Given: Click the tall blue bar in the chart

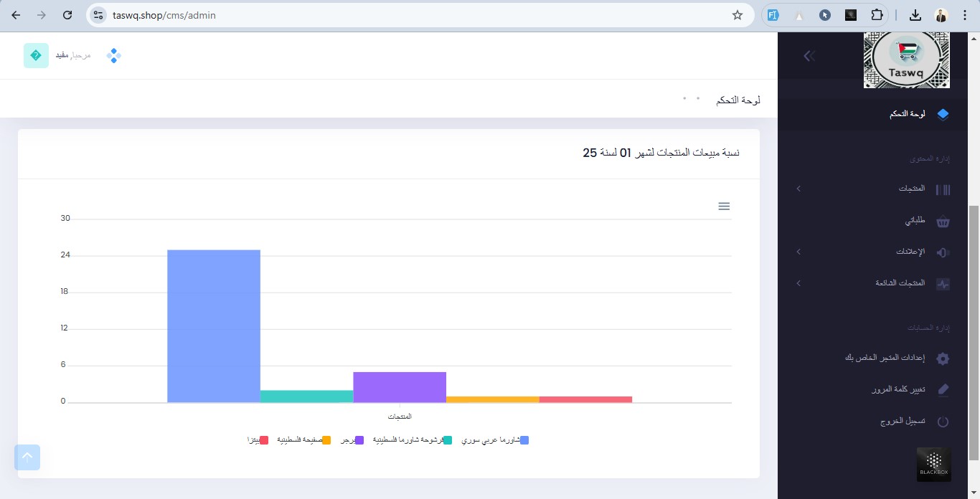Looking at the screenshot, I should tap(213, 326).
